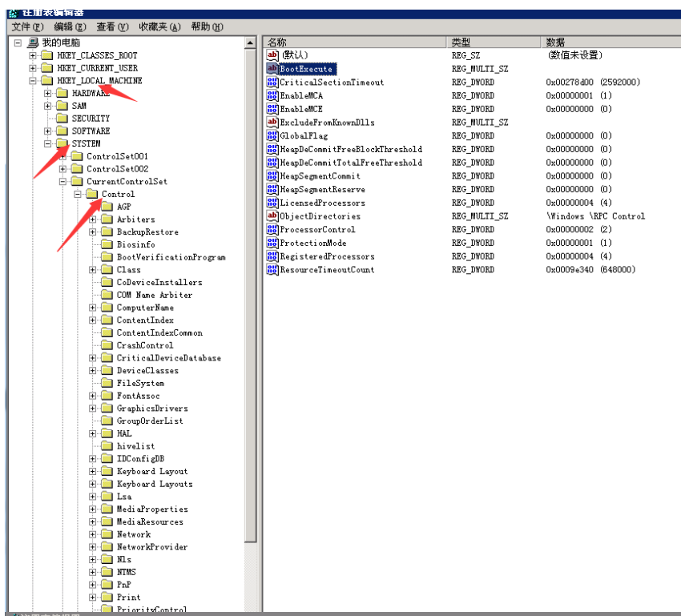Select the HeapDeCommitFreeBlockThreshold value icon

pyautogui.click(x=272, y=149)
